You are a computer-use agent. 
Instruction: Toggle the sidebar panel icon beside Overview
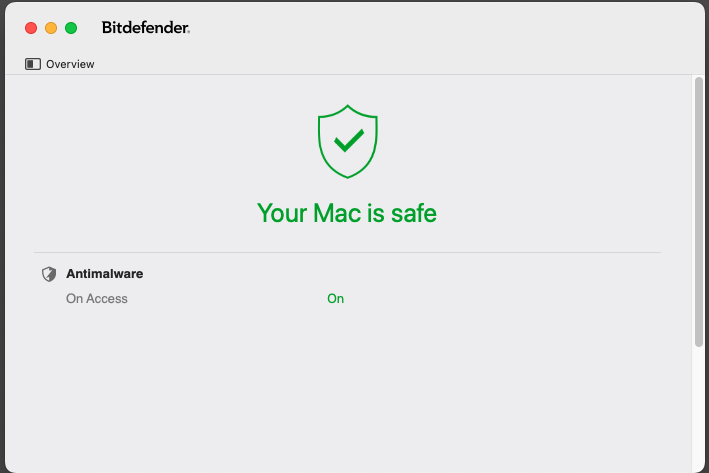pos(33,64)
